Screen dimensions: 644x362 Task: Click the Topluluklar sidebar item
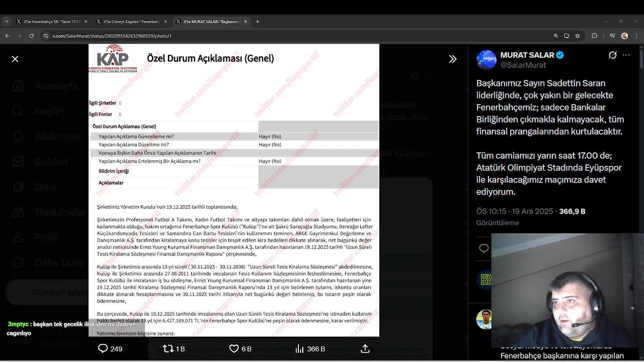click(49, 212)
